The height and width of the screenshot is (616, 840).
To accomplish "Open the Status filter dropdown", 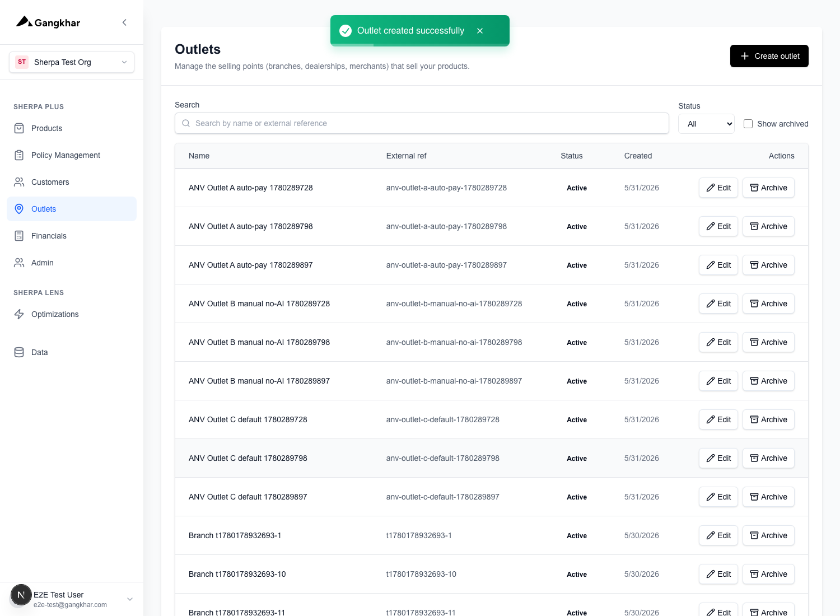I will point(706,124).
